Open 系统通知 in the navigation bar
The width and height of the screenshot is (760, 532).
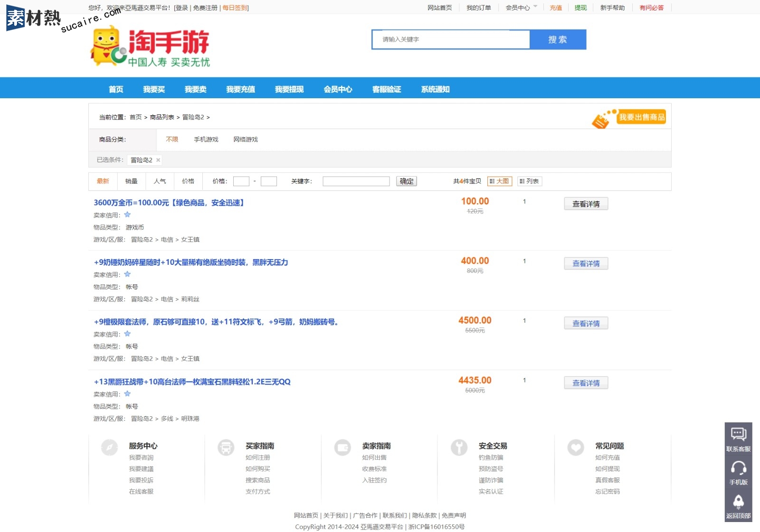[x=436, y=89]
